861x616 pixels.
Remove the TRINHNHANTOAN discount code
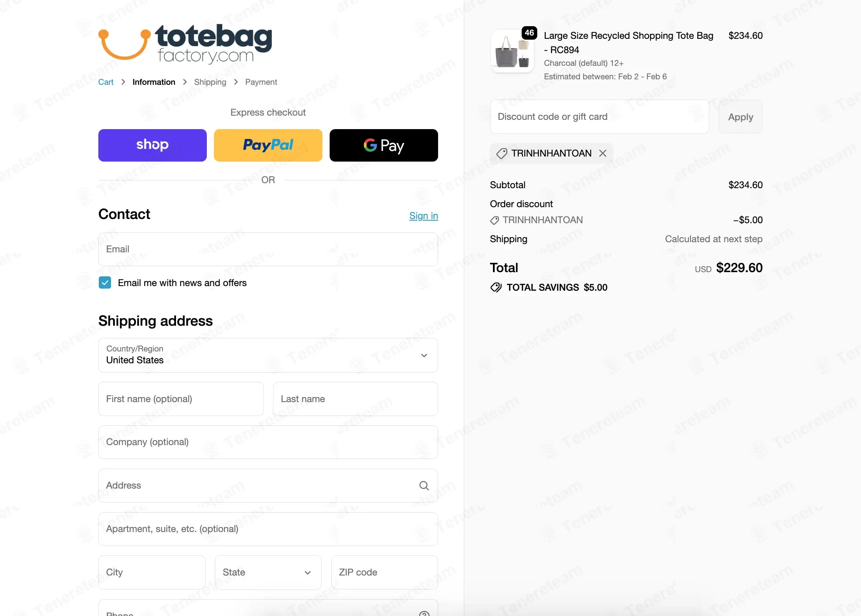point(603,153)
